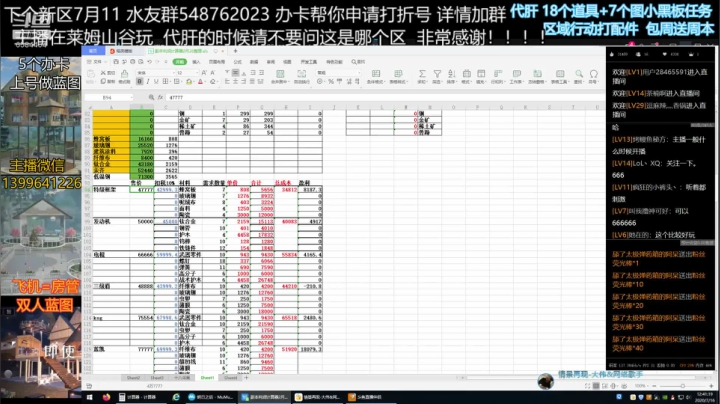
Task: Apply percent style with % icon
Action: click(331, 82)
